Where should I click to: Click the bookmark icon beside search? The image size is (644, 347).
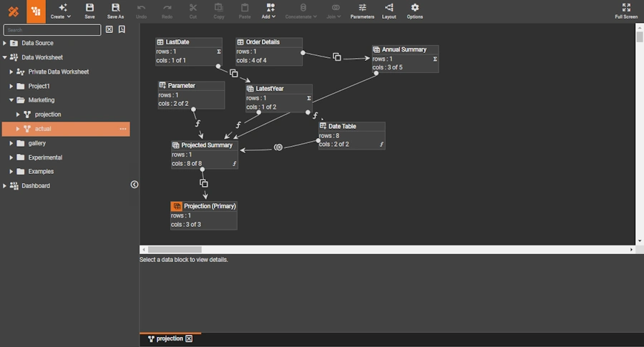(x=122, y=29)
